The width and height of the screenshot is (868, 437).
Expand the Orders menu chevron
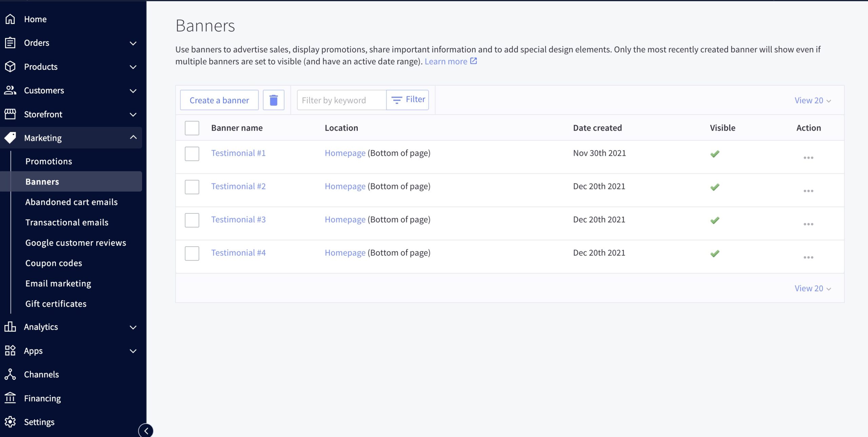pyautogui.click(x=133, y=43)
